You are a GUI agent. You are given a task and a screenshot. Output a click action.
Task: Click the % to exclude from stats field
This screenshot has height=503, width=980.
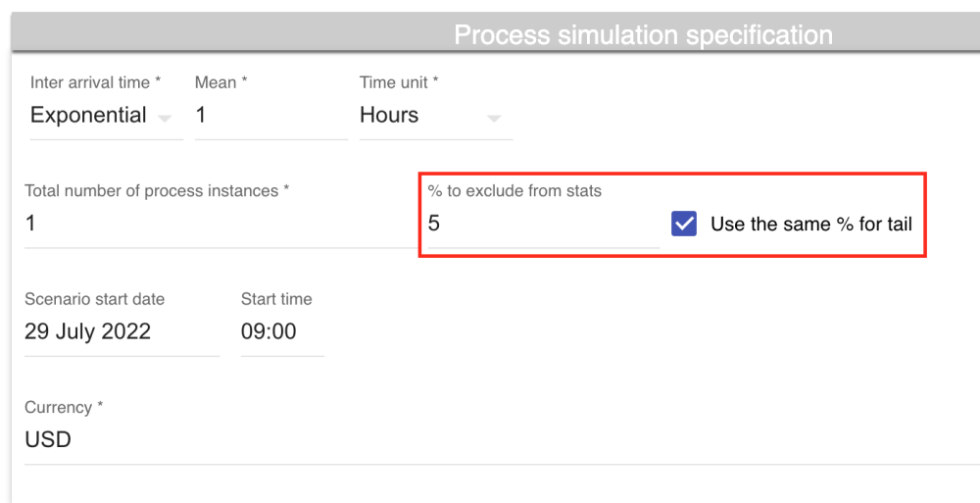point(542,224)
